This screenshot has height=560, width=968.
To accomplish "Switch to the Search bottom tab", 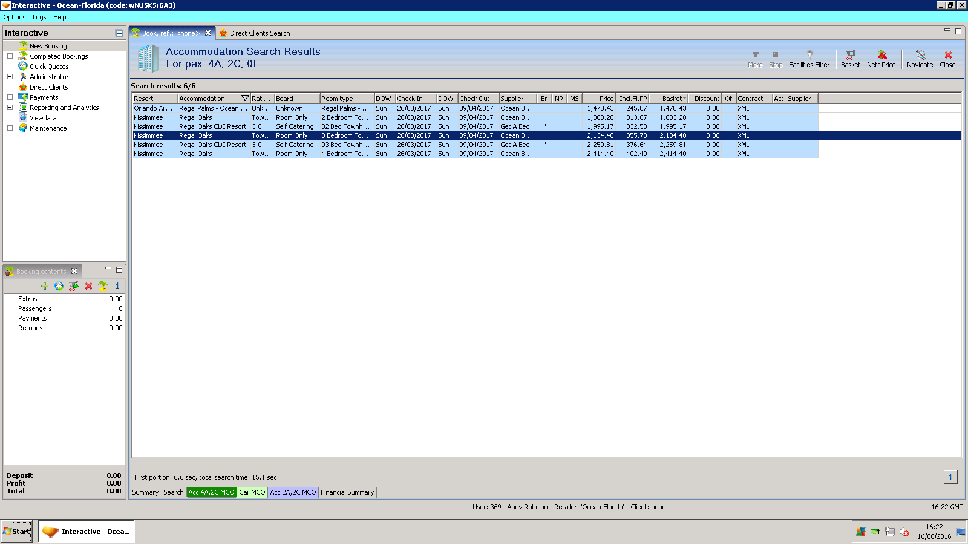I will 173,492.
